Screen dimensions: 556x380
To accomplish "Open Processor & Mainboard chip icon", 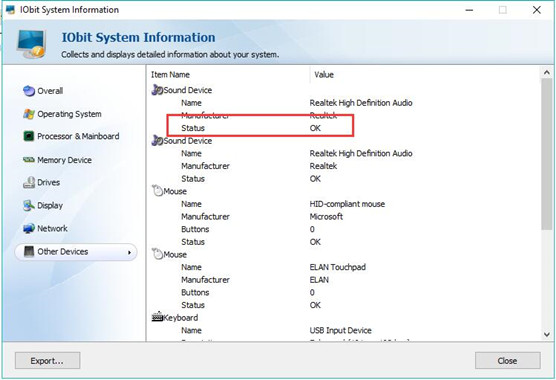I will pyautogui.click(x=29, y=136).
